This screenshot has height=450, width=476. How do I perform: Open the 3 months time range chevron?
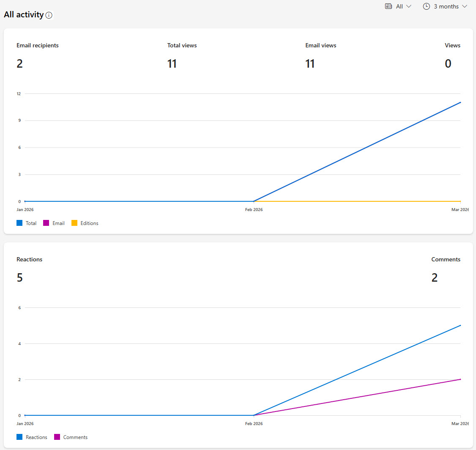465,6
